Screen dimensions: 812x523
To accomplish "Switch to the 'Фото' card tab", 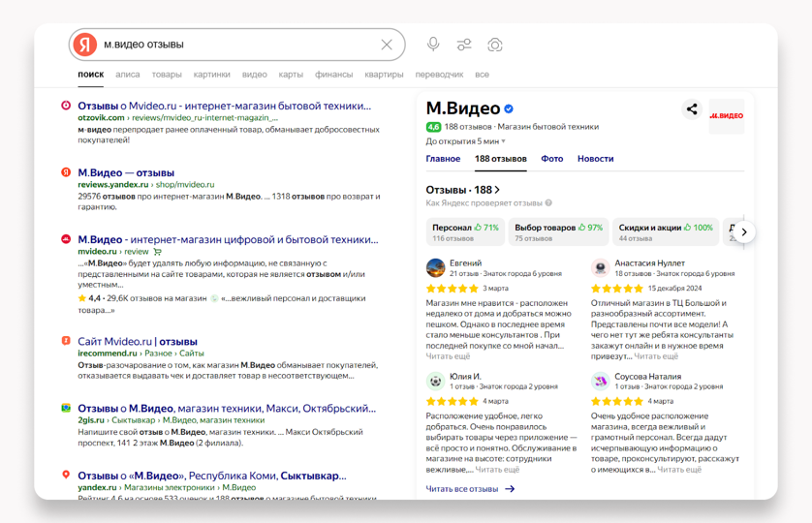I will tap(552, 159).
